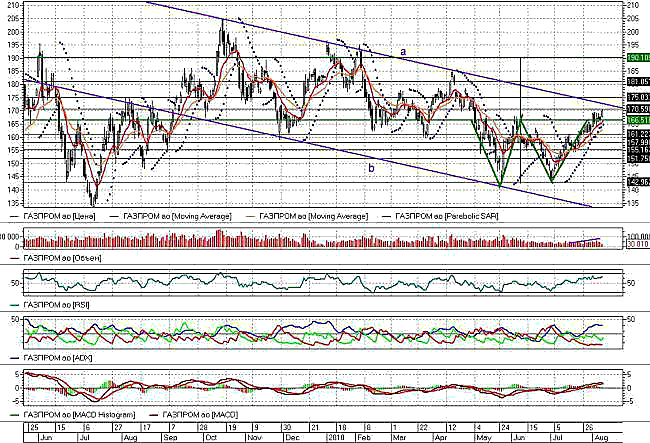Select date tick 18 on the timeline
Image resolution: width=650 pixels, height=443 pixels.
(x=342, y=428)
